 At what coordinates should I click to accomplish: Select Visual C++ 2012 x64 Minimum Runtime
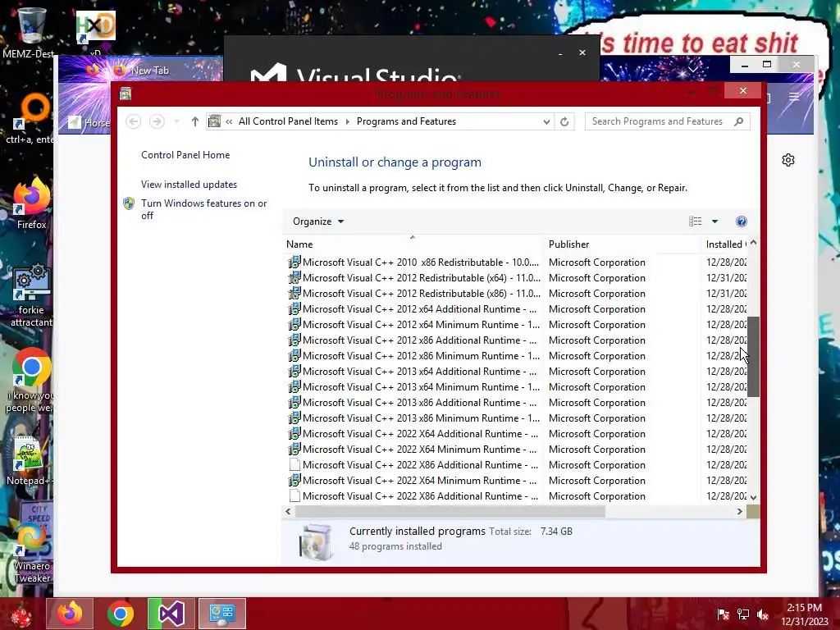516,325
